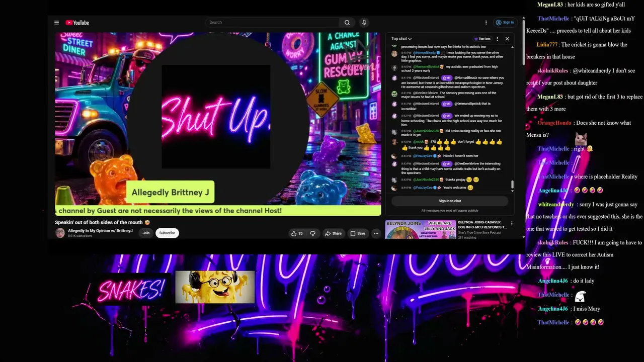Open live chat three-dot options menu
Screen dimensions: 644x362
497,39
